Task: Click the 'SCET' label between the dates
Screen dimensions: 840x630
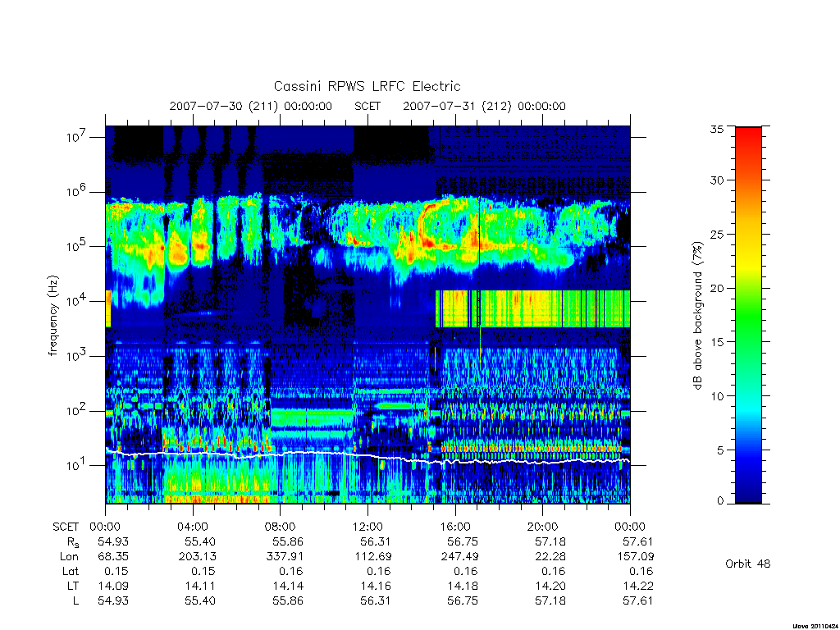Action: coord(367,106)
